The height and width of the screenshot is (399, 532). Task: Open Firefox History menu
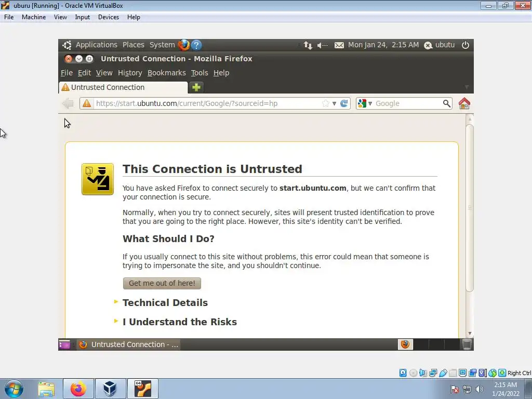(x=130, y=73)
